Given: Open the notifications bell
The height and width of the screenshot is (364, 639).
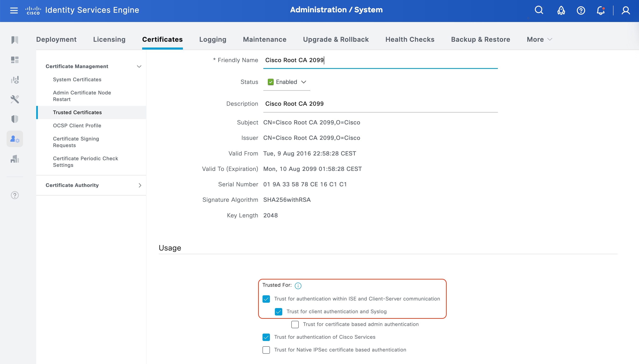Looking at the screenshot, I should point(601,10).
